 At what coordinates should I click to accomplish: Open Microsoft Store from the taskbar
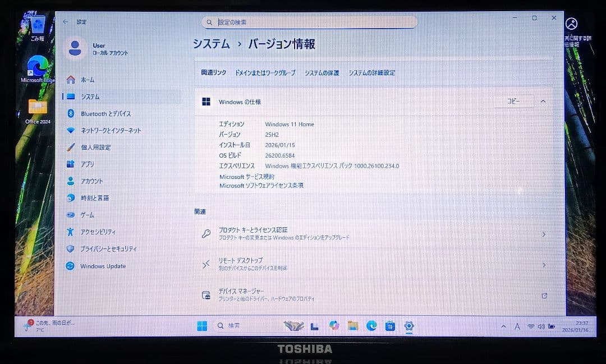click(389, 326)
